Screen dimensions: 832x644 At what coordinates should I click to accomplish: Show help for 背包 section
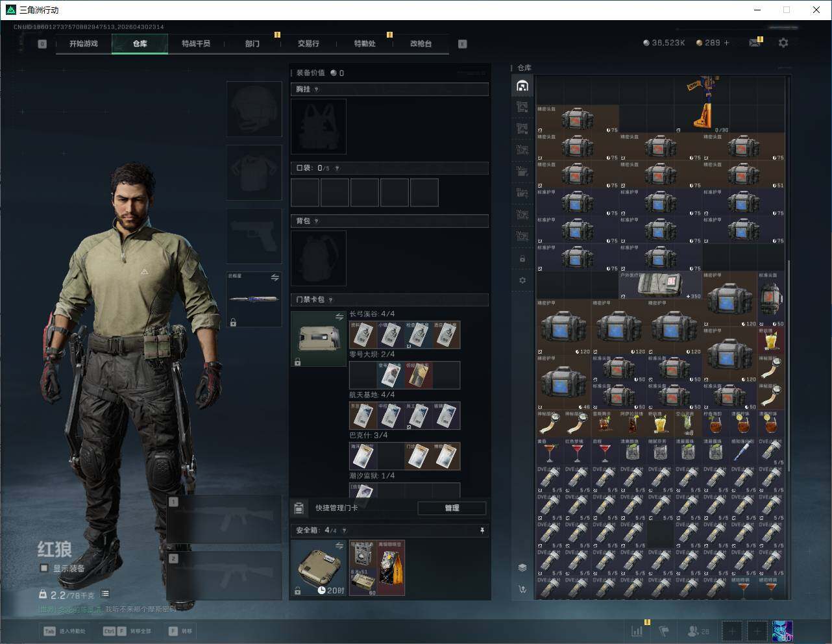(317, 221)
